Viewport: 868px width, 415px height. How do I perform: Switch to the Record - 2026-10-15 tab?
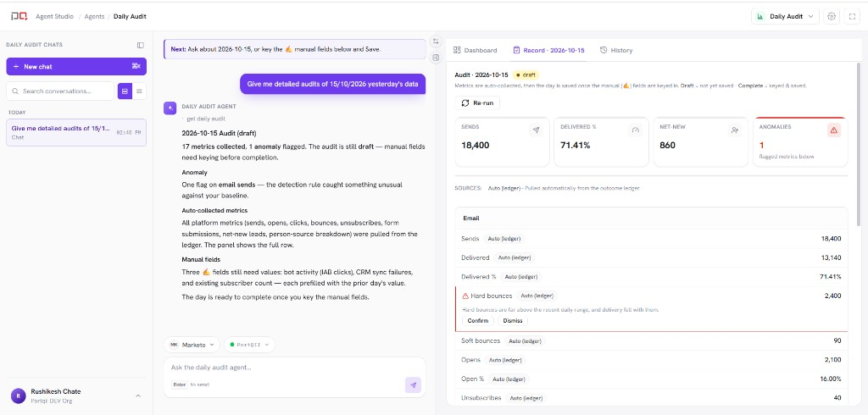(x=548, y=50)
